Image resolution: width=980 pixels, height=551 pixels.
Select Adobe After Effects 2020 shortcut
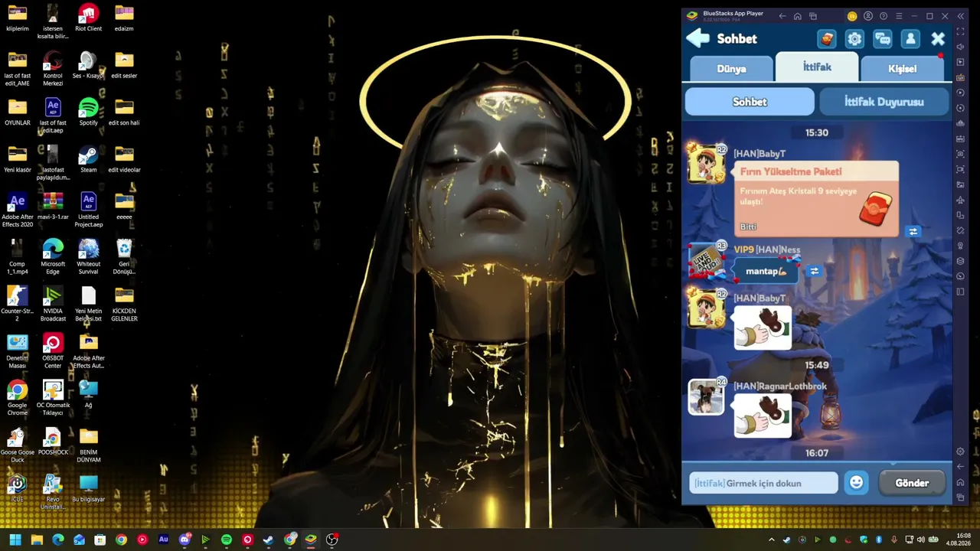(17, 210)
